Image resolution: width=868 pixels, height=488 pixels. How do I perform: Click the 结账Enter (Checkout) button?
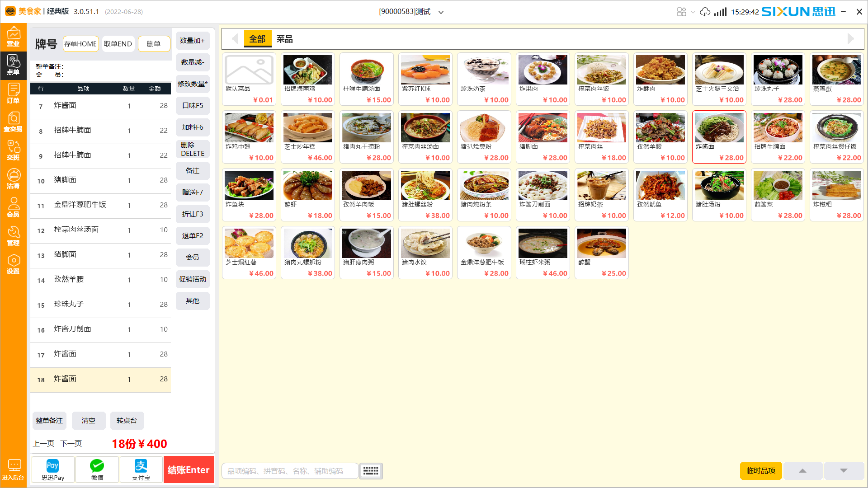pyautogui.click(x=189, y=470)
